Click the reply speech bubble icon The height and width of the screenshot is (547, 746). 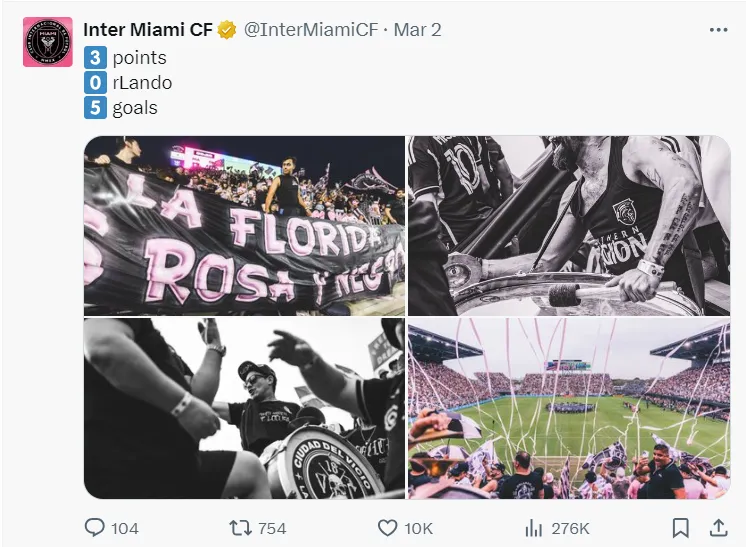95,527
